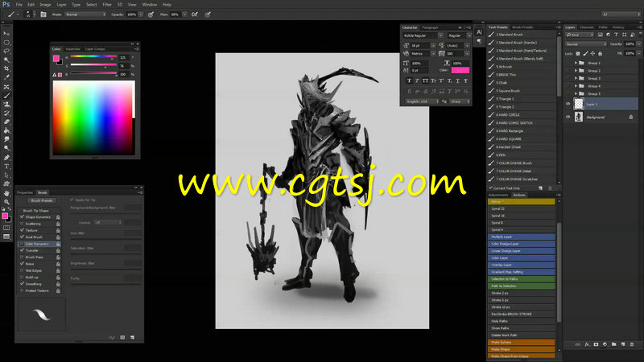Open the brush Mode dropdown in options bar
This screenshot has width=644, height=362.
[85, 14]
